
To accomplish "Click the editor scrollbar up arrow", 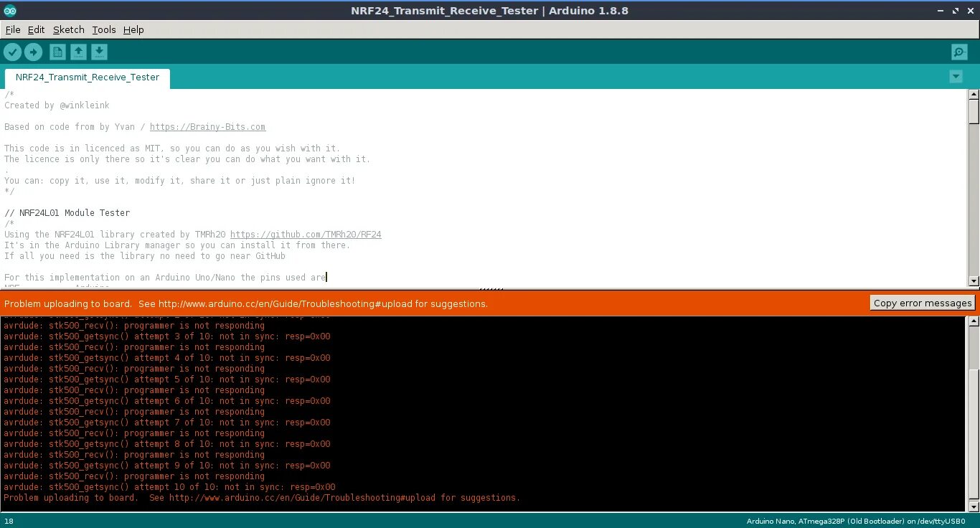I will [x=974, y=95].
